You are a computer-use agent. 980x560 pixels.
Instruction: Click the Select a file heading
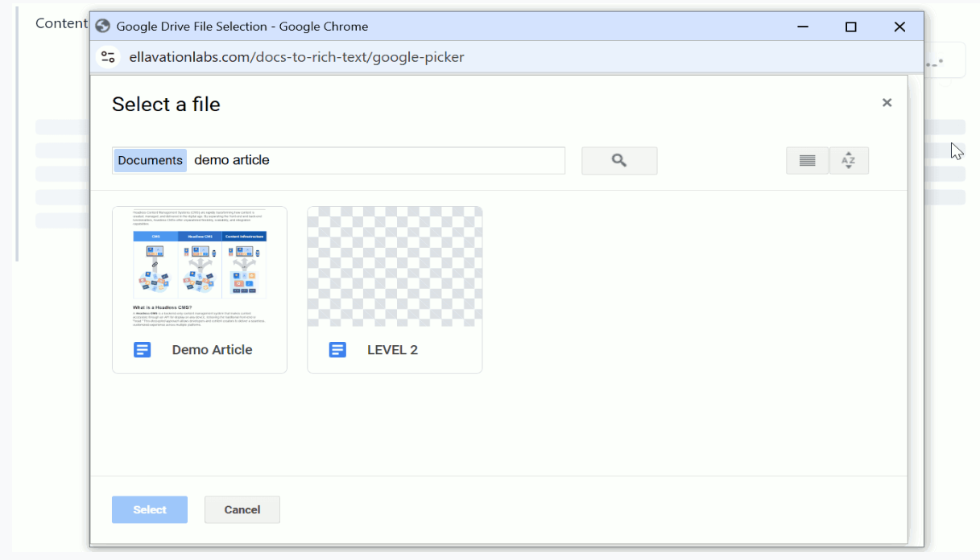[x=166, y=105]
